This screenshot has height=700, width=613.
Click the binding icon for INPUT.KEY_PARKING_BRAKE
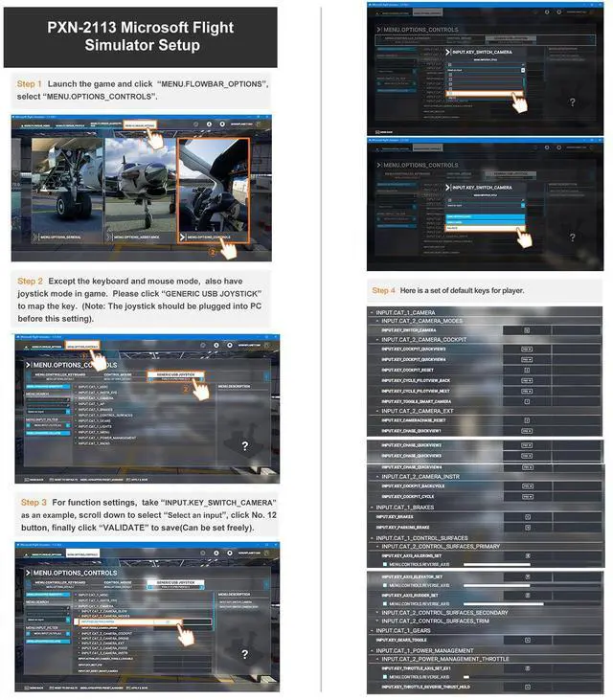528,528
